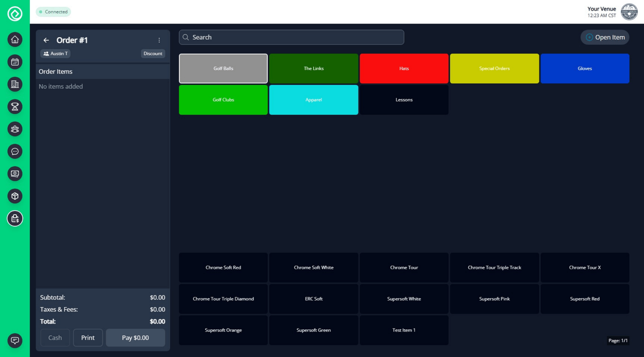Click the Open Item button
644x357 pixels.
click(x=604, y=37)
